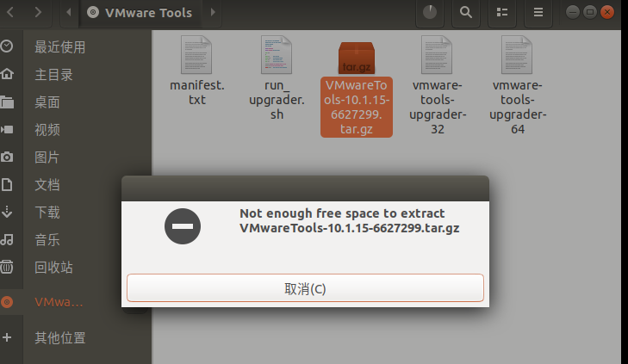This screenshot has height=364, width=628.
Task: Open Music (音乐) in sidebar
Action: tap(47, 240)
